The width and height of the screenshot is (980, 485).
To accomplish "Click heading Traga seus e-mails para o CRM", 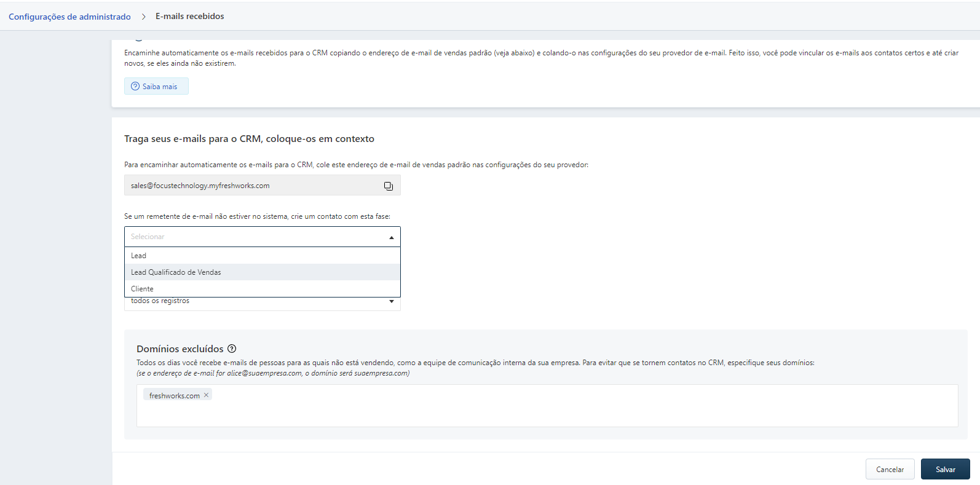I will coord(249,139).
